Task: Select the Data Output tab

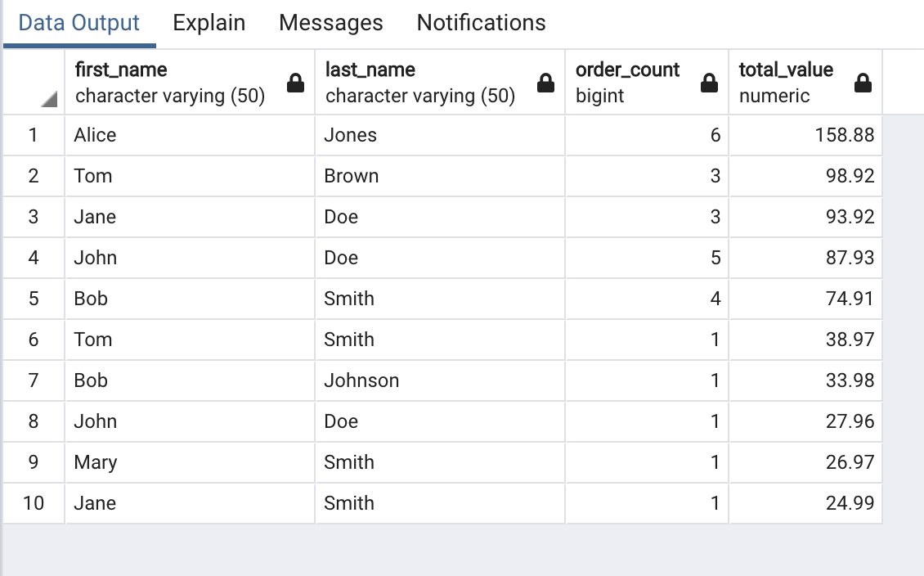Action: (79, 23)
